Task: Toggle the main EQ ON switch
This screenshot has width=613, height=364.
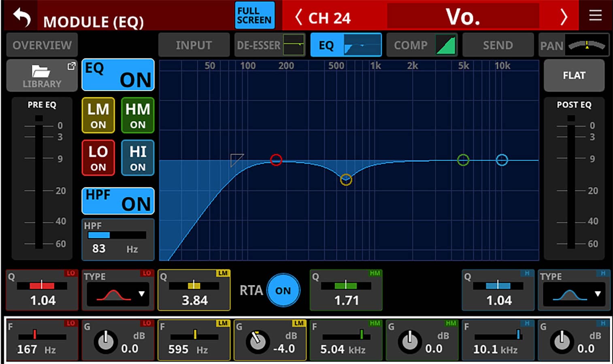Action: point(118,75)
